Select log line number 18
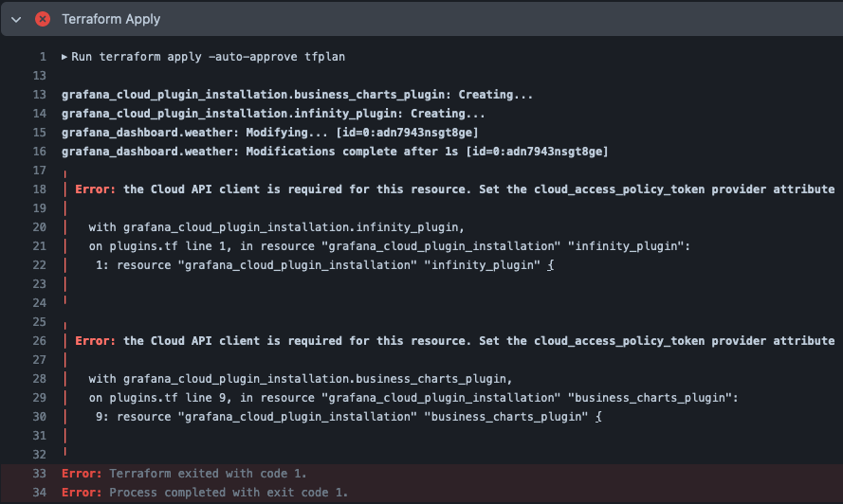 click(40, 189)
